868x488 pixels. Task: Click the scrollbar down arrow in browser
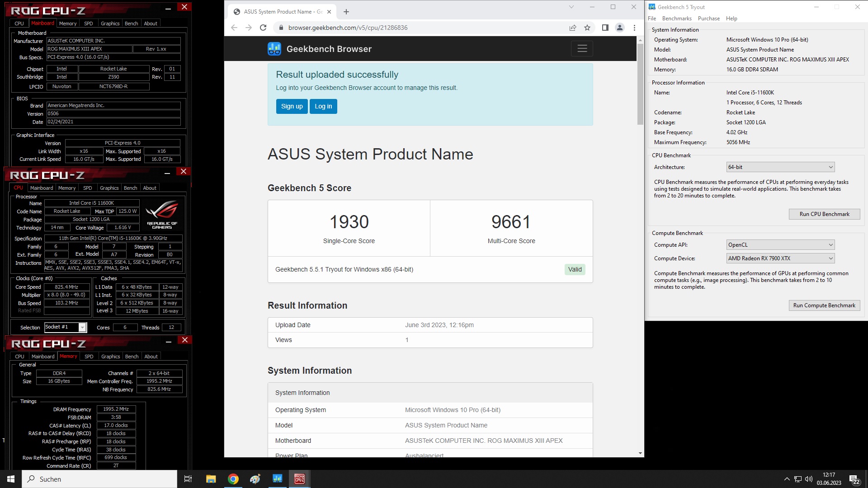(x=640, y=453)
